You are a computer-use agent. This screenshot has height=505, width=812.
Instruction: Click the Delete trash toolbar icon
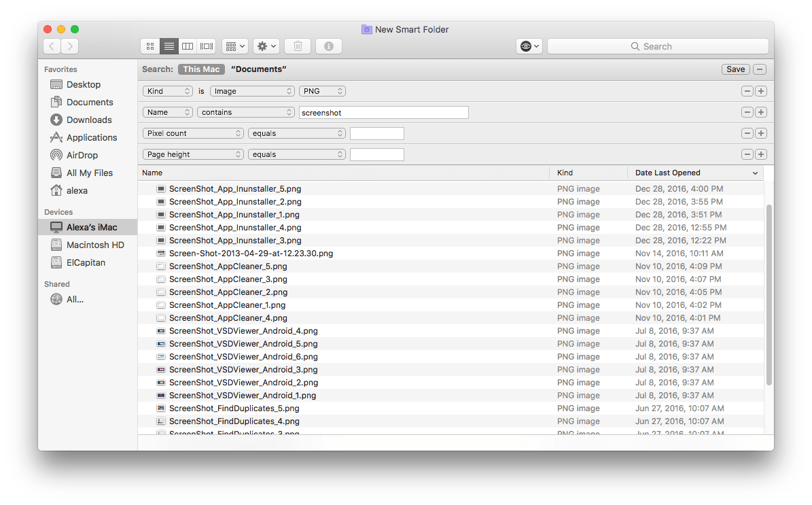tap(298, 46)
